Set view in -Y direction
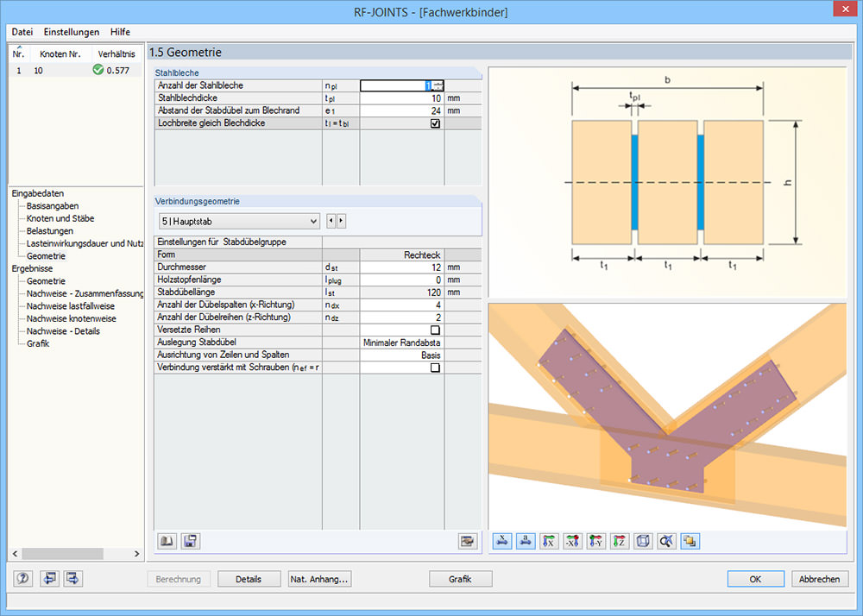863x616 pixels. 596,541
